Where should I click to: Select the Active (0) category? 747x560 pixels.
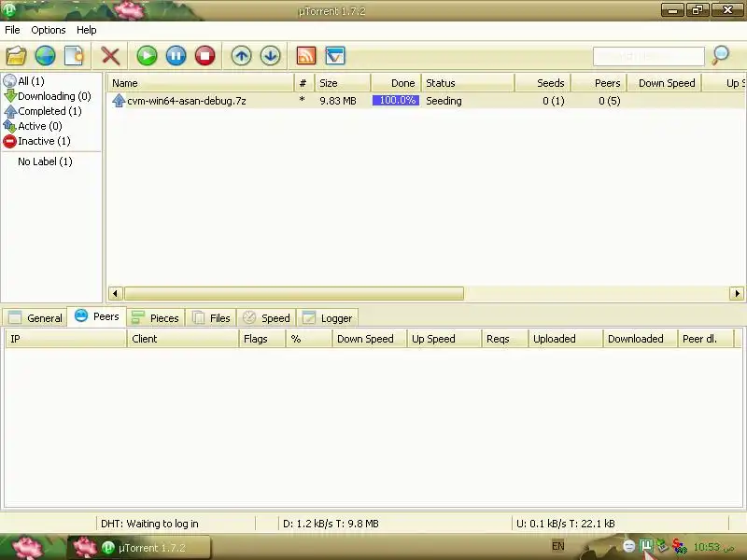point(33,126)
